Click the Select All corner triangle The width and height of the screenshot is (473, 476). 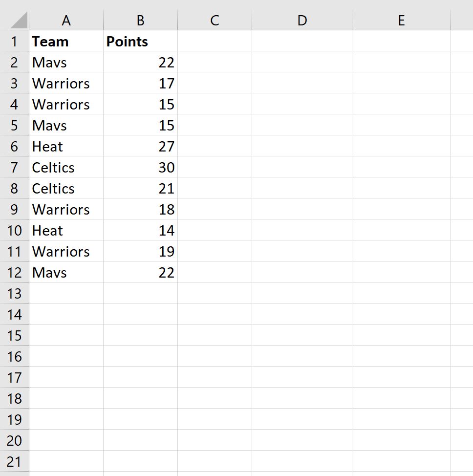tap(19, 20)
